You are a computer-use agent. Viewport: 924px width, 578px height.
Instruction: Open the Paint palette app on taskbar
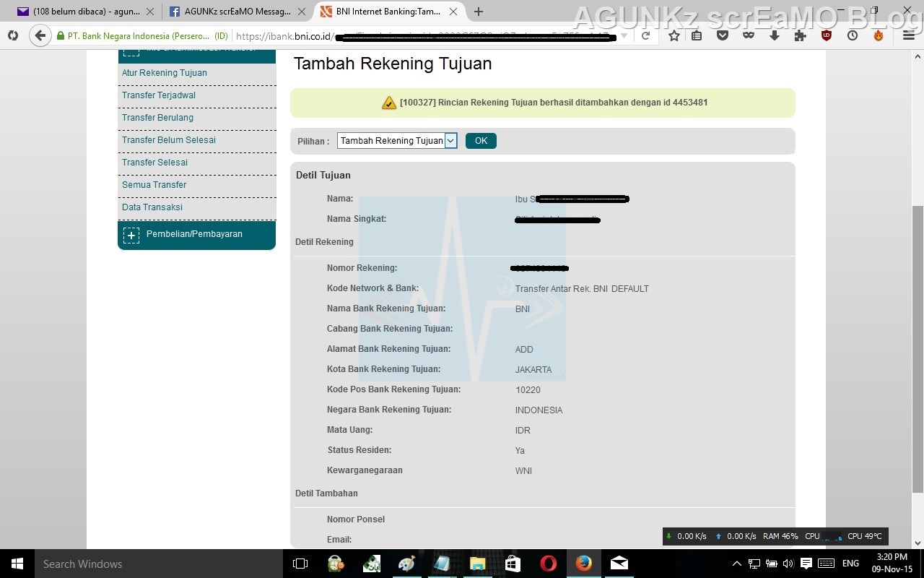pyautogui.click(x=406, y=564)
